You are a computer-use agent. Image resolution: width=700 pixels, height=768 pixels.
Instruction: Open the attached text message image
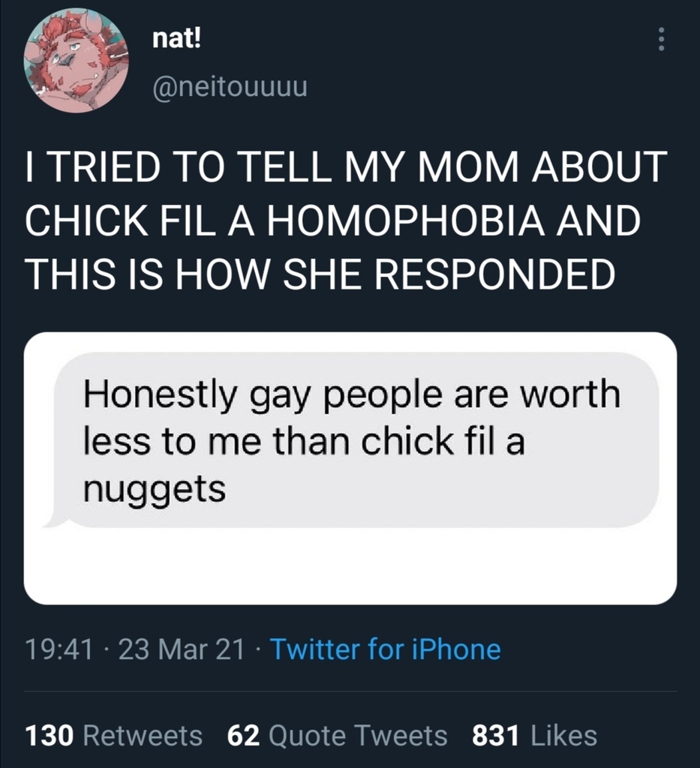click(x=350, y=468)
